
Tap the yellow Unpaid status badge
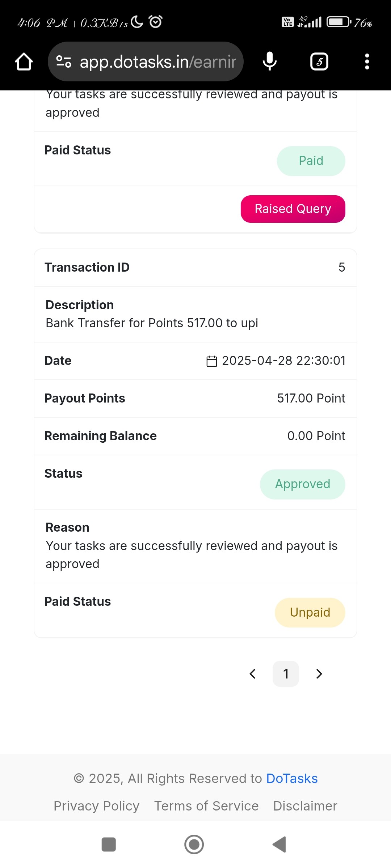pos(310,612)
